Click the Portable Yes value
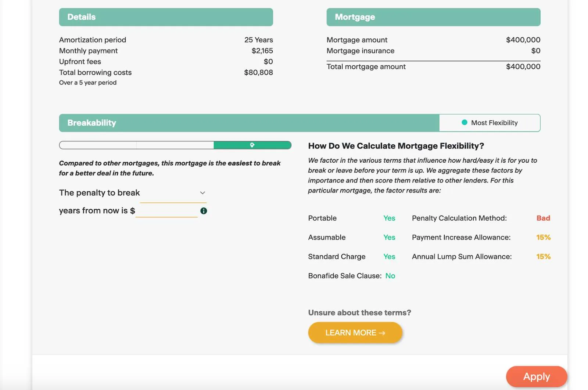The width and height of the screenshot is (588, 390). (389, 218)
